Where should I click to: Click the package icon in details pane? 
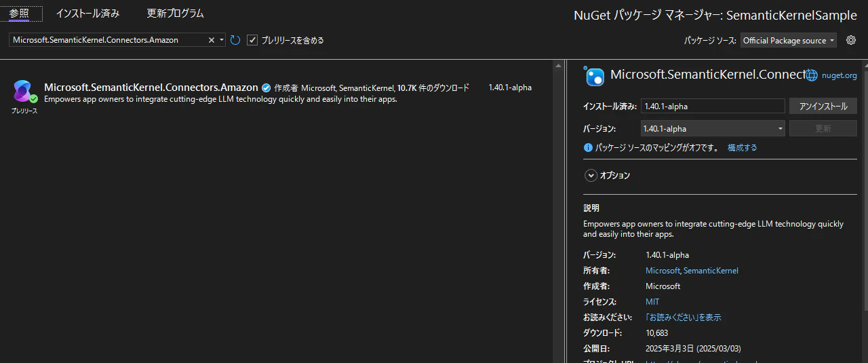pos(595,76)
